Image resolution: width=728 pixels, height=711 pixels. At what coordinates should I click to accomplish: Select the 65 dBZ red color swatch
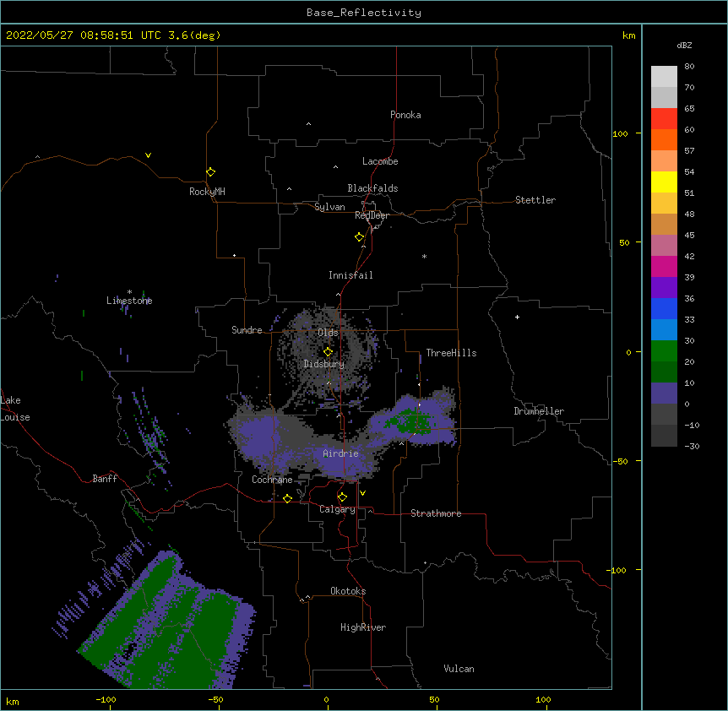[664, 118]
